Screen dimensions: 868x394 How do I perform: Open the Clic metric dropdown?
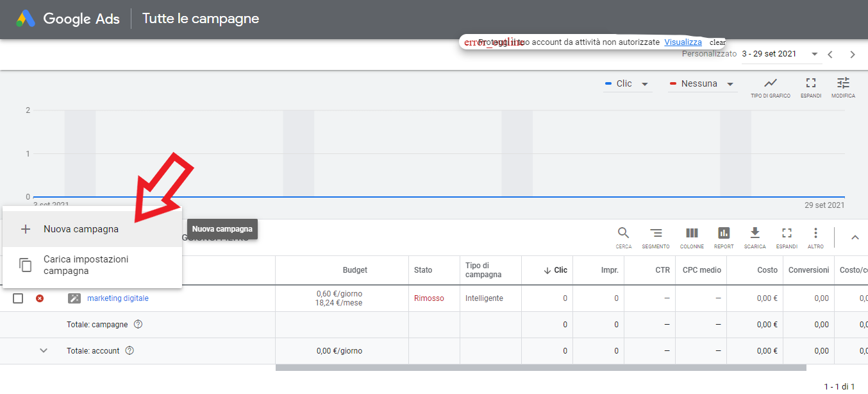628,84
